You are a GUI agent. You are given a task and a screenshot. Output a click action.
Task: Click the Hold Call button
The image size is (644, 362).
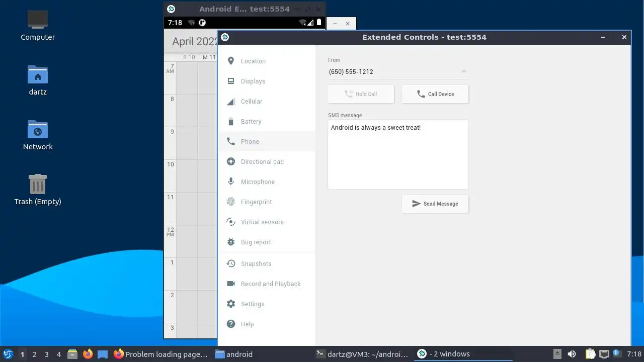tap(361, 94)
